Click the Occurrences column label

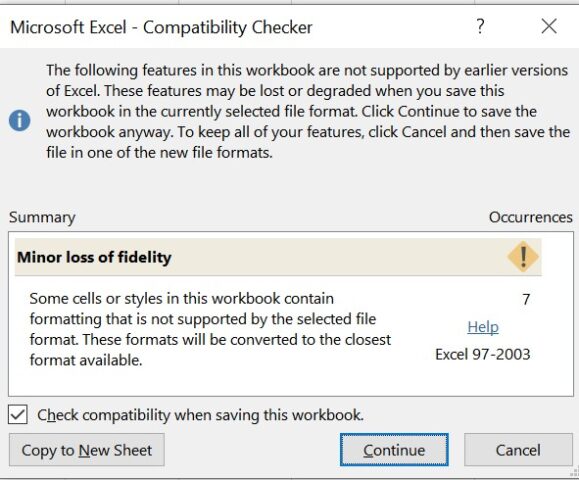pyautogui.click(x=531, y=217)
